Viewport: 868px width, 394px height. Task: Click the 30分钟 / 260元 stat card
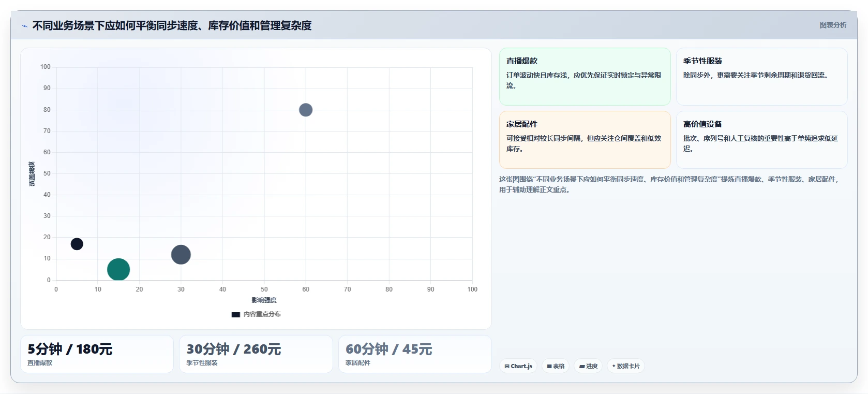click(256, 354)
